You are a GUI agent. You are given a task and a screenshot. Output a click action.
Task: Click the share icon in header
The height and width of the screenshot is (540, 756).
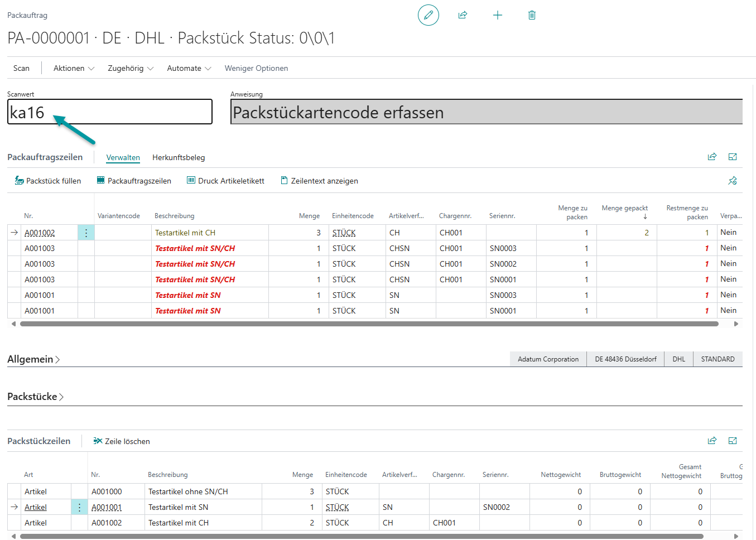pos(463,15)
